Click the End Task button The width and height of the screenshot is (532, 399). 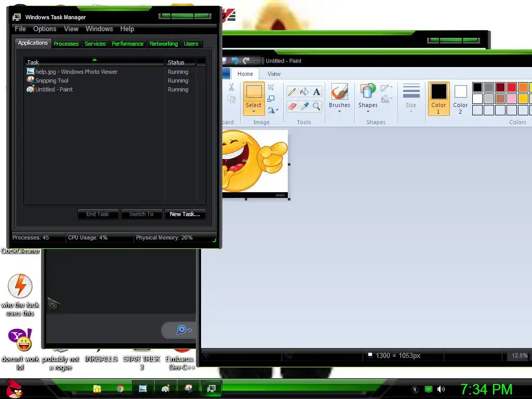tap(98, 214)
